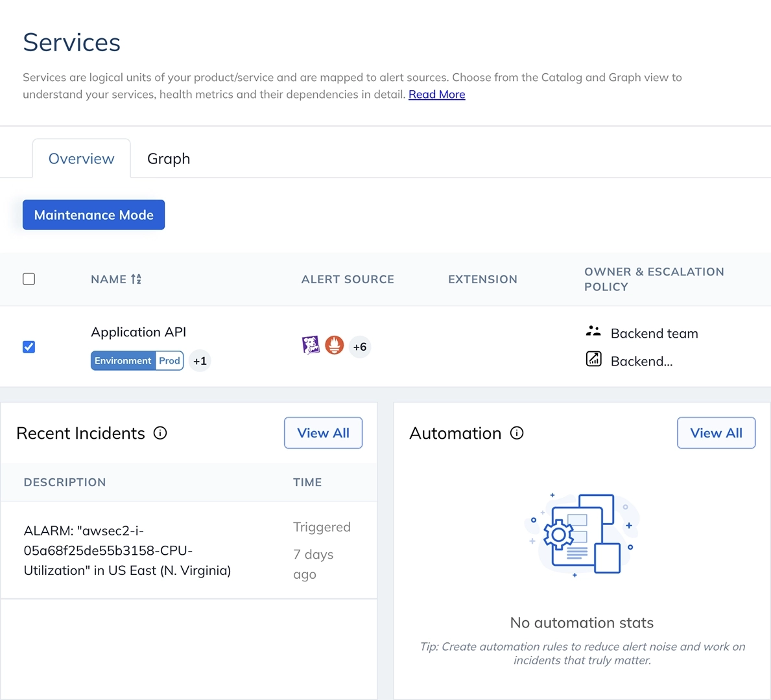Switch to the Overview tab
771x700 pixels.
(x=82, y=159)
